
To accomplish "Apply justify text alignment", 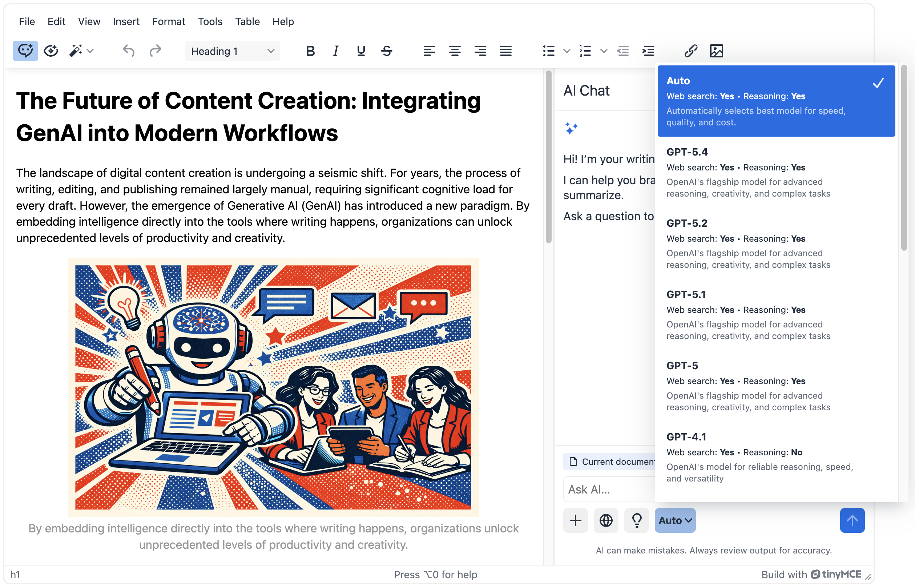I will [505, 51].
